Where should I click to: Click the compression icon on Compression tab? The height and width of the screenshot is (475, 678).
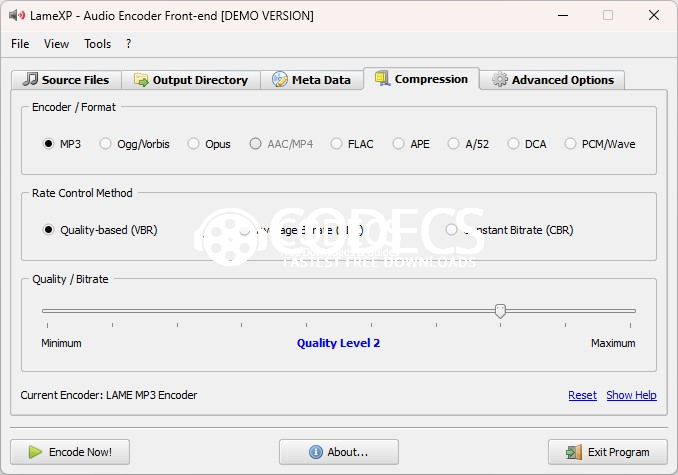click(x=382, y=79)
